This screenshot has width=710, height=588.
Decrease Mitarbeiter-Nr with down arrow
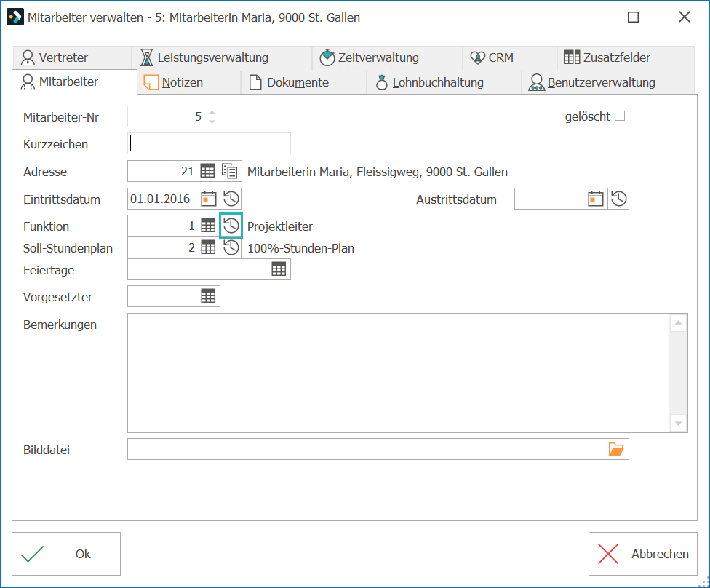point(212,122)
